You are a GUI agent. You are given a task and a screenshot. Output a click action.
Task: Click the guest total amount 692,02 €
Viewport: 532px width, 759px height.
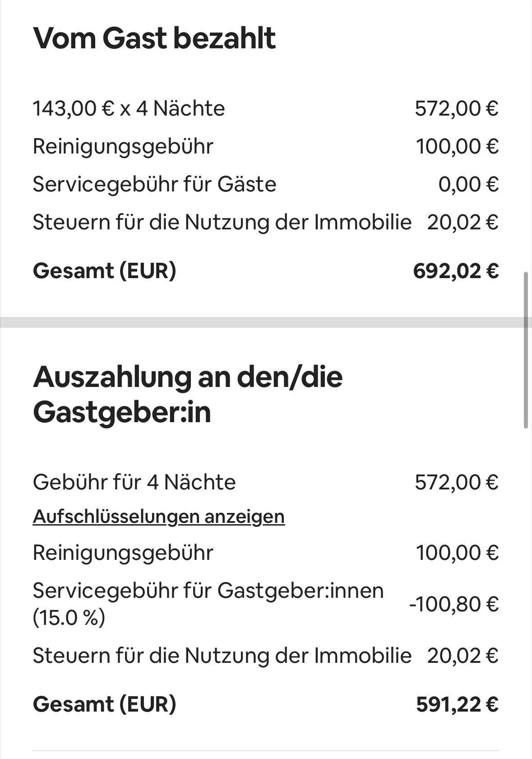pos(456,271)
